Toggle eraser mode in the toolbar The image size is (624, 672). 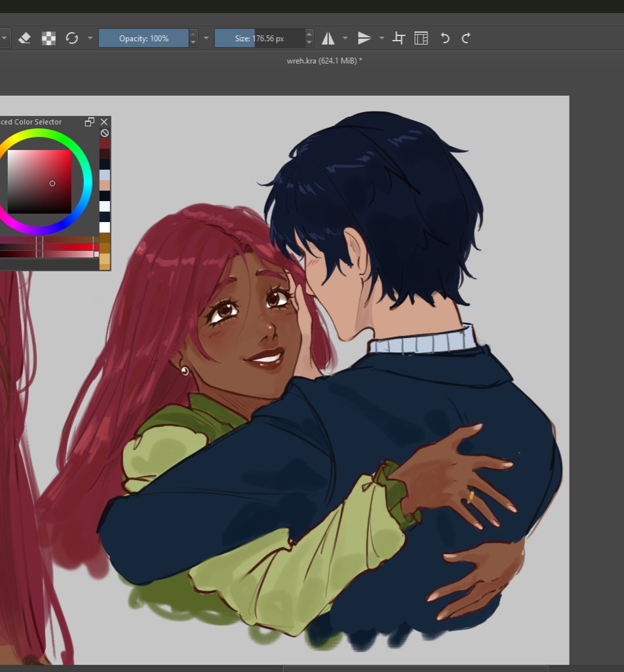tap(24, 39)
